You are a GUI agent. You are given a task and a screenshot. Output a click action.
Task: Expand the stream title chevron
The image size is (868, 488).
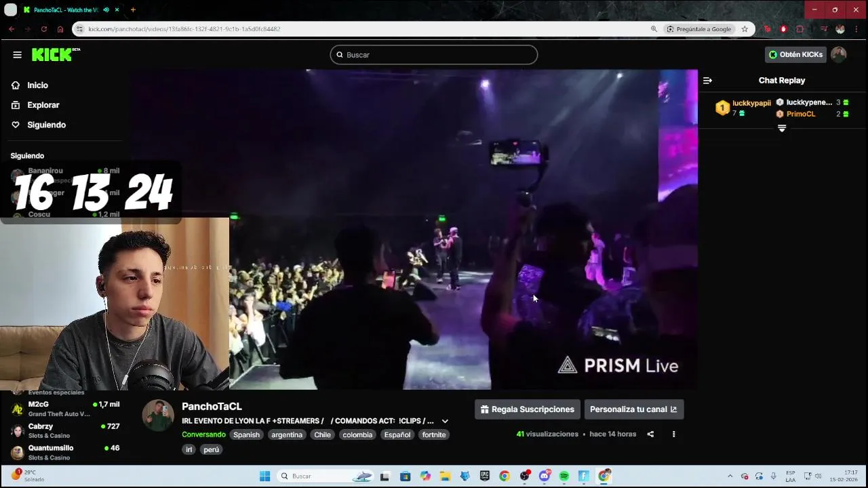pos(445,421)
